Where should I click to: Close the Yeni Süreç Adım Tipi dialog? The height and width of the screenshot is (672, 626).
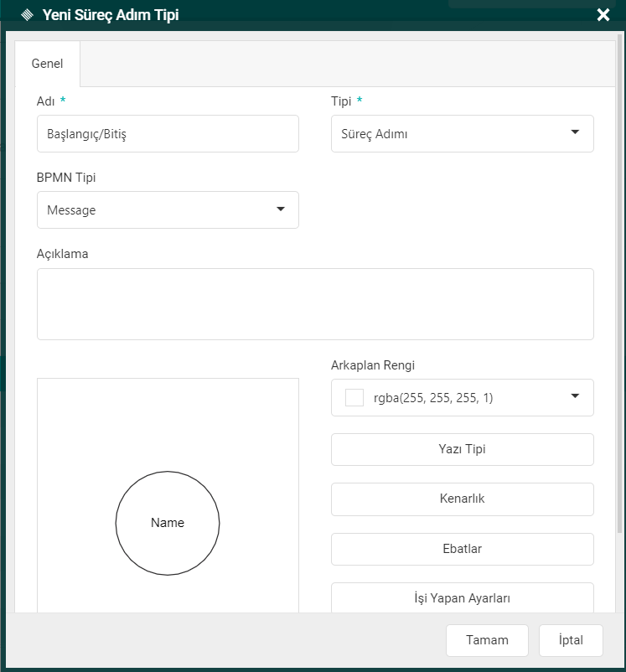click(x=603, y=14)
